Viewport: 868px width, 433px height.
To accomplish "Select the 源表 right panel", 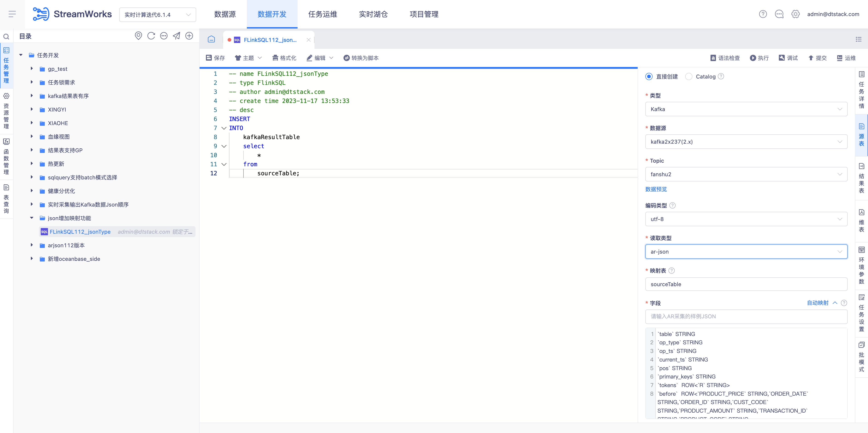I will (862, 135).
